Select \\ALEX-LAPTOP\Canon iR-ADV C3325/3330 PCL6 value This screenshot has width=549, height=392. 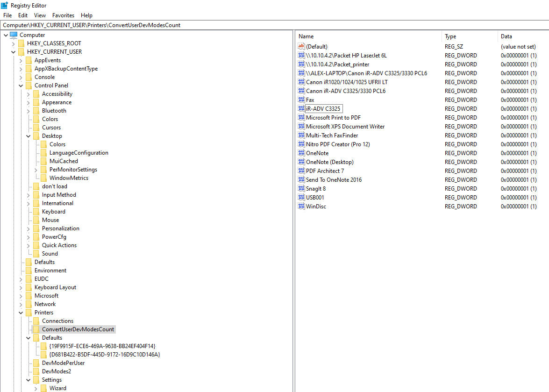coord(366,73)
